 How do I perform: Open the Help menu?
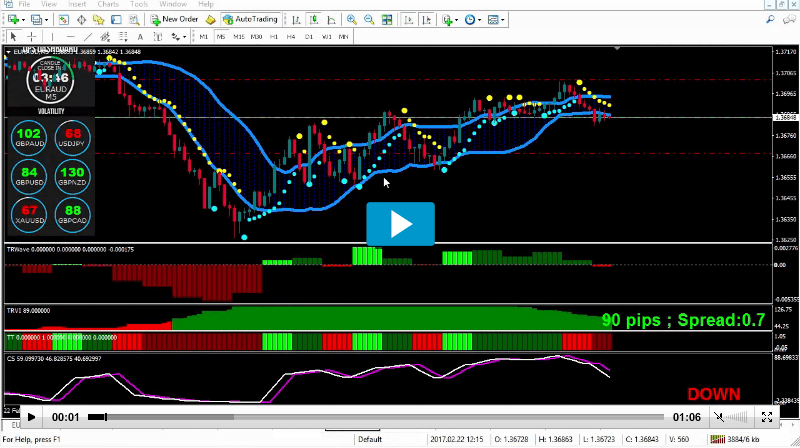pyautogui.click(x=206, y=4)
